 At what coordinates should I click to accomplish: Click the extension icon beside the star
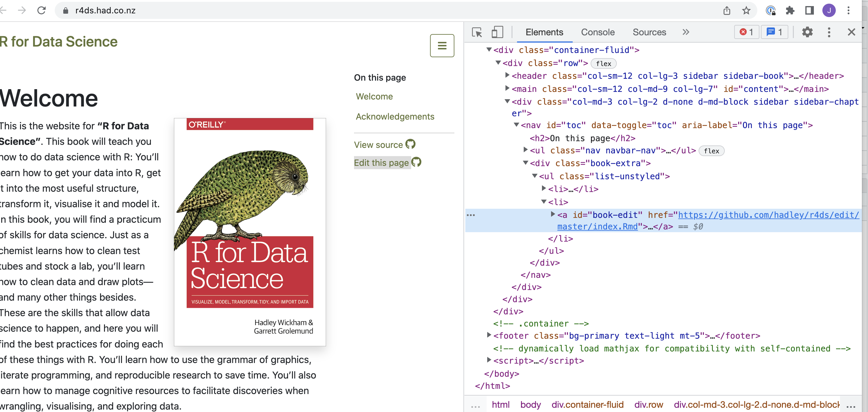point(771,11)
